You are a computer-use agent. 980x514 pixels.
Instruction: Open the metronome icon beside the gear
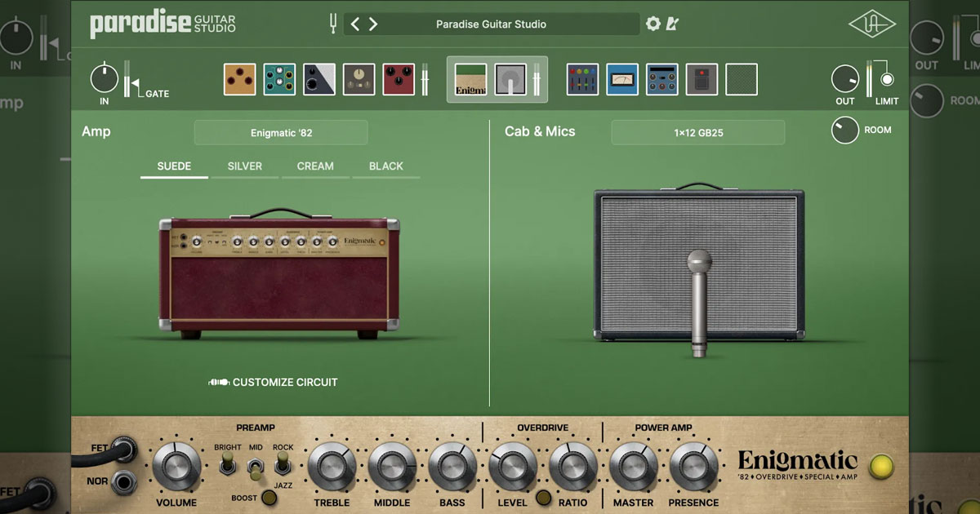(672, 24)
